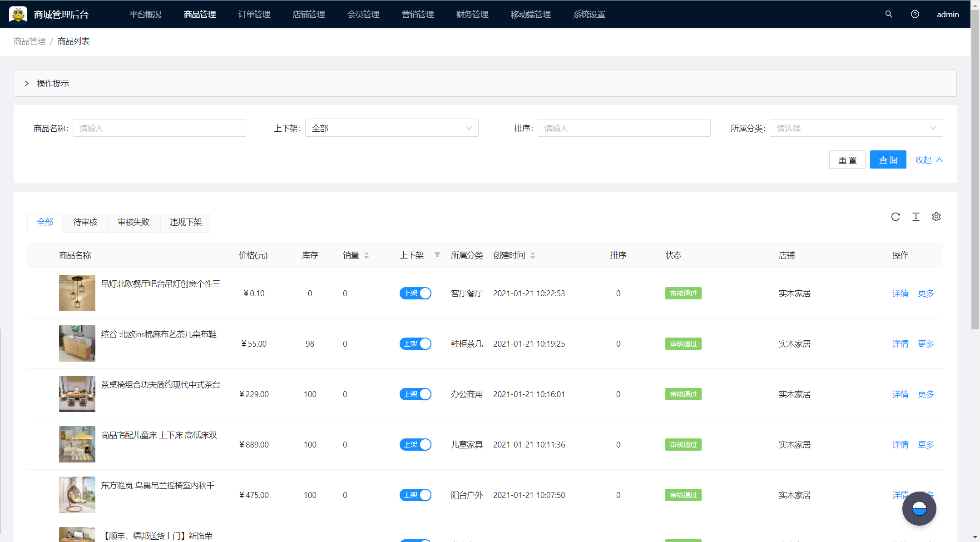Image resolution: width=980 pixels, height=542 pixels.
Task: Open the help question mark icon
Action: pyautogui.click(x=915, y=14)
